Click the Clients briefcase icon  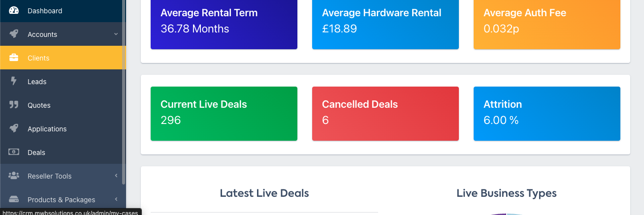14,58
